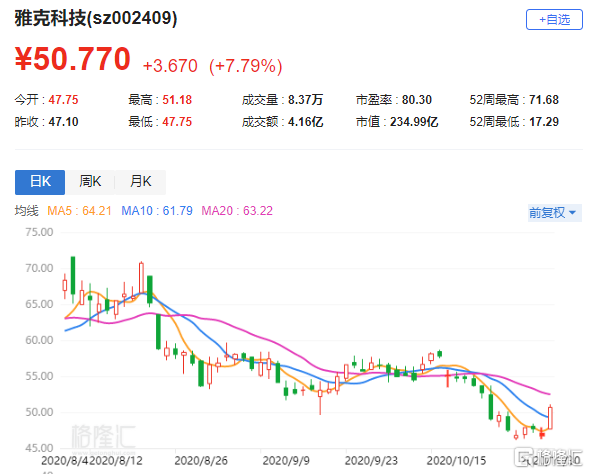Click the 均线 label
589x474 pixels.
pos(27,211)
